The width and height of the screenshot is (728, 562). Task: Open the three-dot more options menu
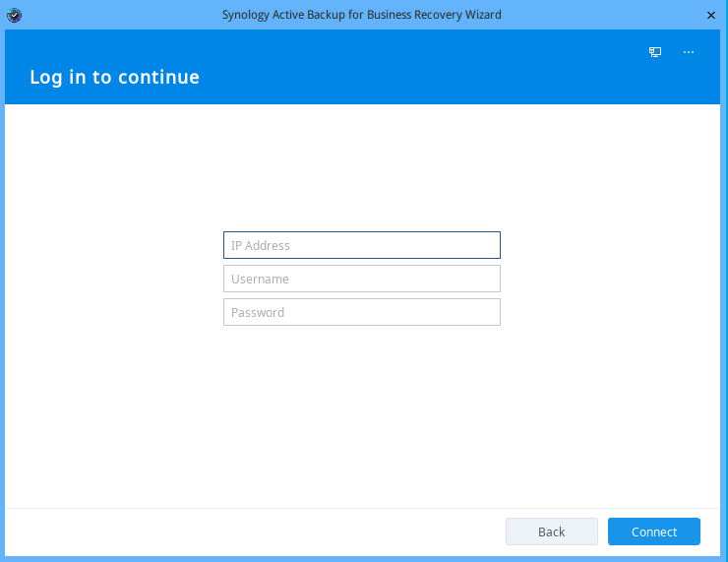click(689, 52)
